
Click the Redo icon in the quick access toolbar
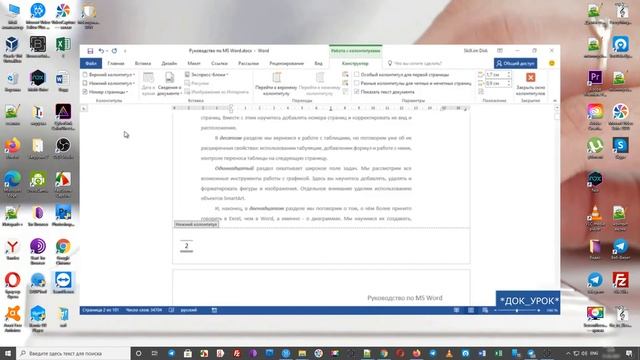click(114, 51)
